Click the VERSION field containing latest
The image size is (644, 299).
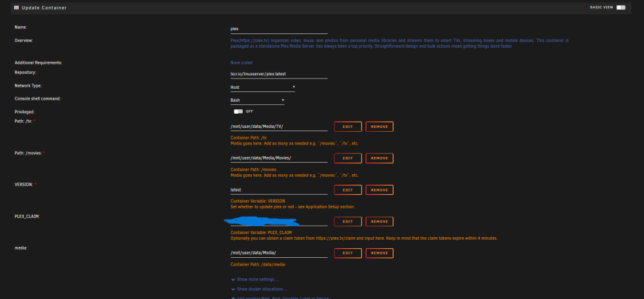pyautogui.click(x=279, y=190)
